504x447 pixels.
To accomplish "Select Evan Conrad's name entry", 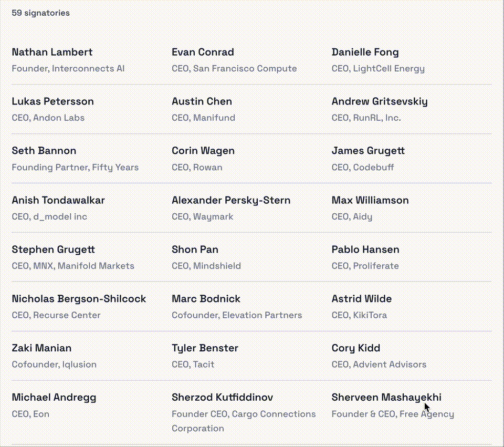I will pyautogui.click(x=203, y=52).
